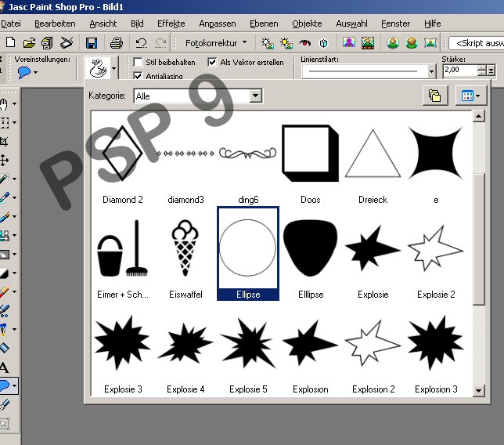Open the Hilfe menu
The image size is (504, 445).
[x=432, y=24]
